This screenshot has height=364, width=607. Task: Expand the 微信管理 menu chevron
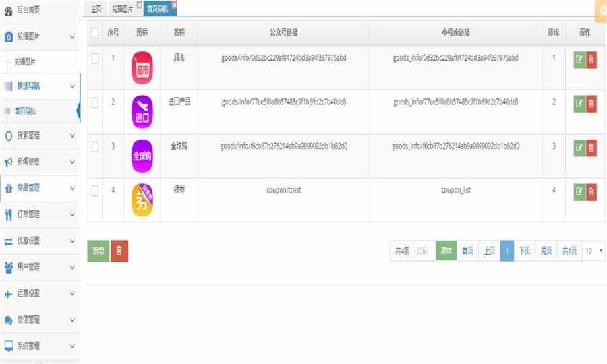click(72, 320)
